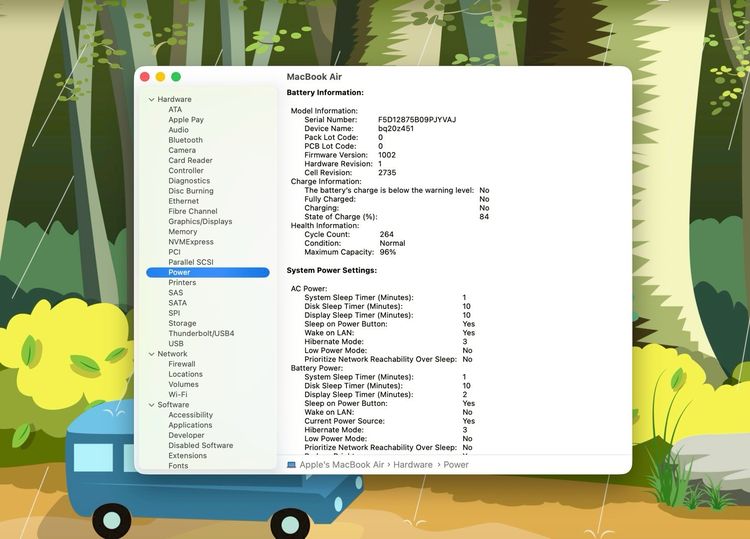Open Firewall under Network
Screen dimensions: 750x539
click(182, 364)
